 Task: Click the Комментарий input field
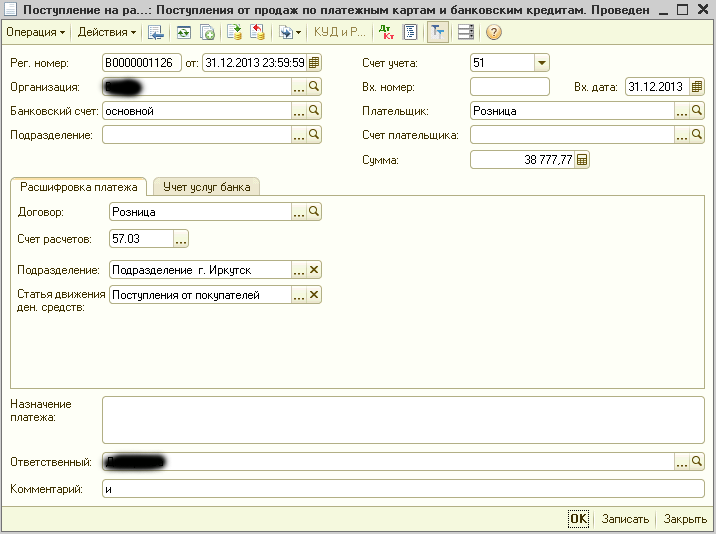(x=403, y=490)
